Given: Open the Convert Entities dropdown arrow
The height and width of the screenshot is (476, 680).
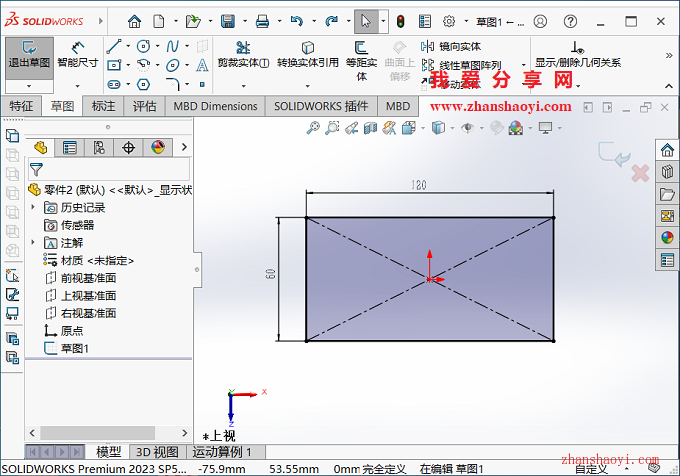Looking at the screenshot, I should pos(307,86).
